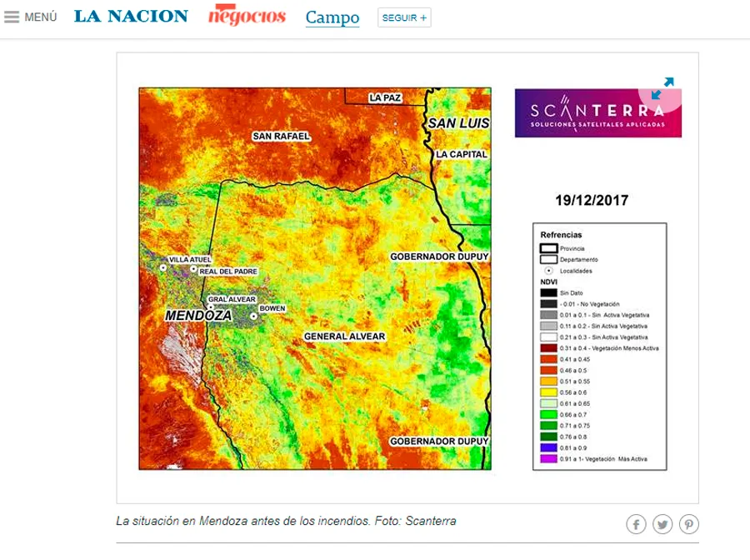750x560 pixels.
Task: Click the LA NACION logo
Action: click(131, 17)
